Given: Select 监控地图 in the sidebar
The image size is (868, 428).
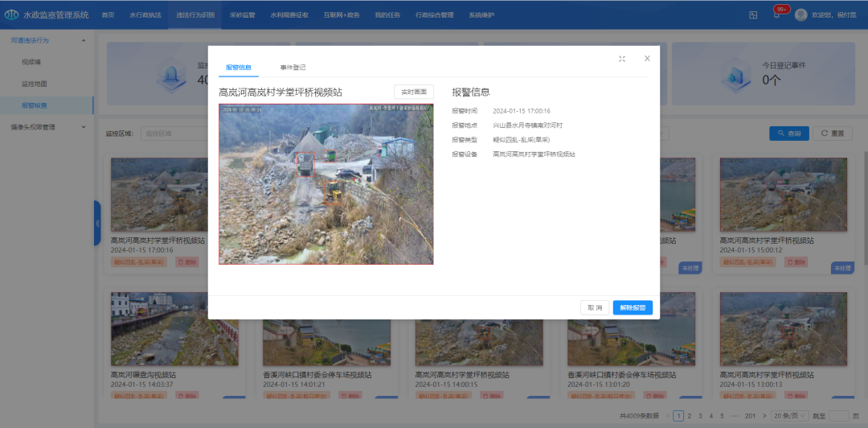Looking at the screenshot, I should (35, 84).
